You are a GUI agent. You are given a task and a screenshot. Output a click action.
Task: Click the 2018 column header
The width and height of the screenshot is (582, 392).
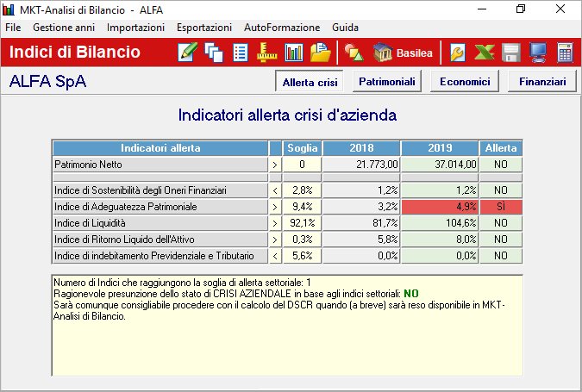coord(361,148)
